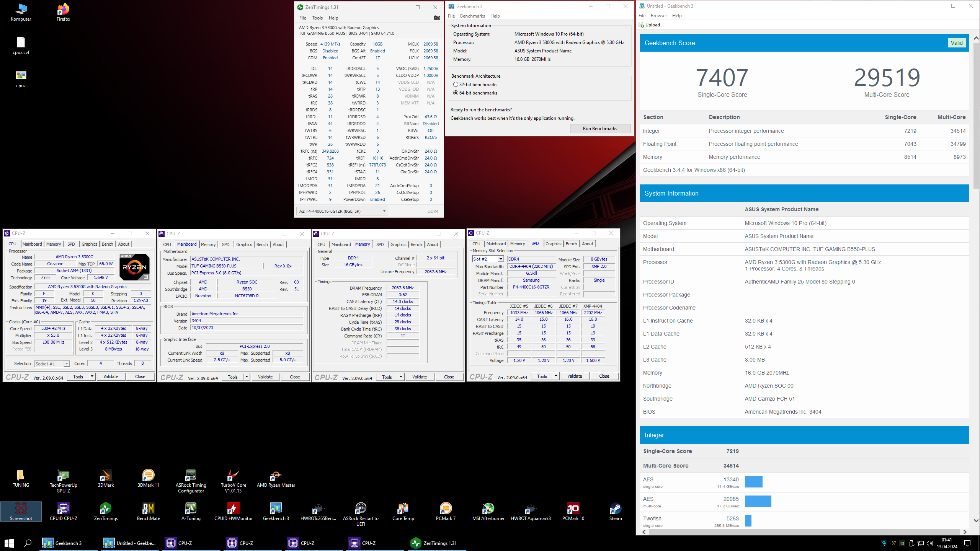Viewport: 980px width, 551px height.
Task: Open the ZenTimings memory module dropdown
Action: tap(342, 211)
